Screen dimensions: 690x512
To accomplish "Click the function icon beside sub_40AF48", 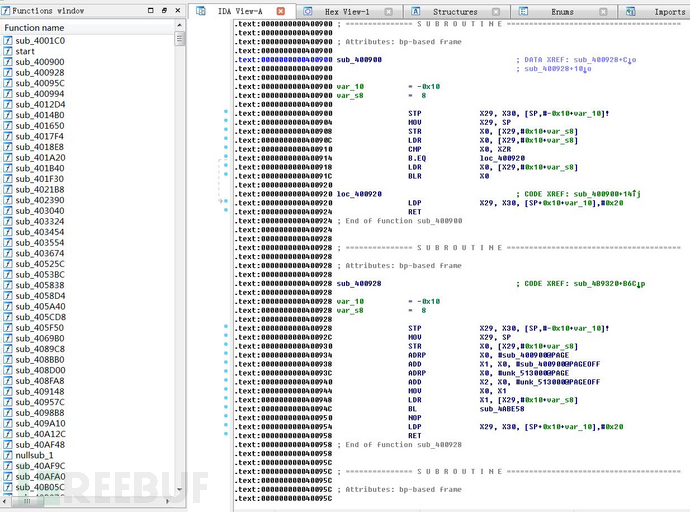I will coord(7,445).
